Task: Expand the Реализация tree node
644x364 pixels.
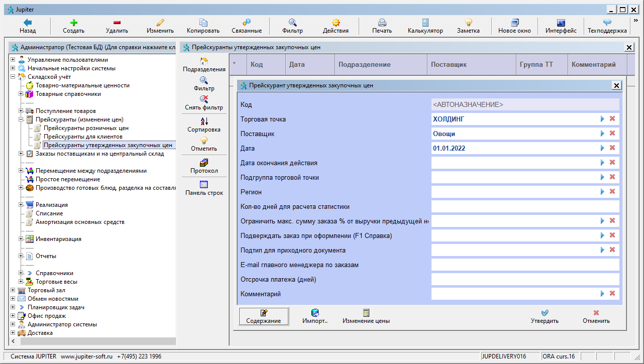Action: click(21, 205)
